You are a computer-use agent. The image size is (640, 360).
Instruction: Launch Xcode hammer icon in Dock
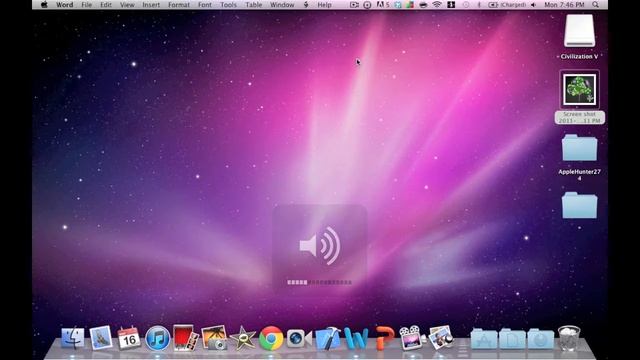pos(328,338)
